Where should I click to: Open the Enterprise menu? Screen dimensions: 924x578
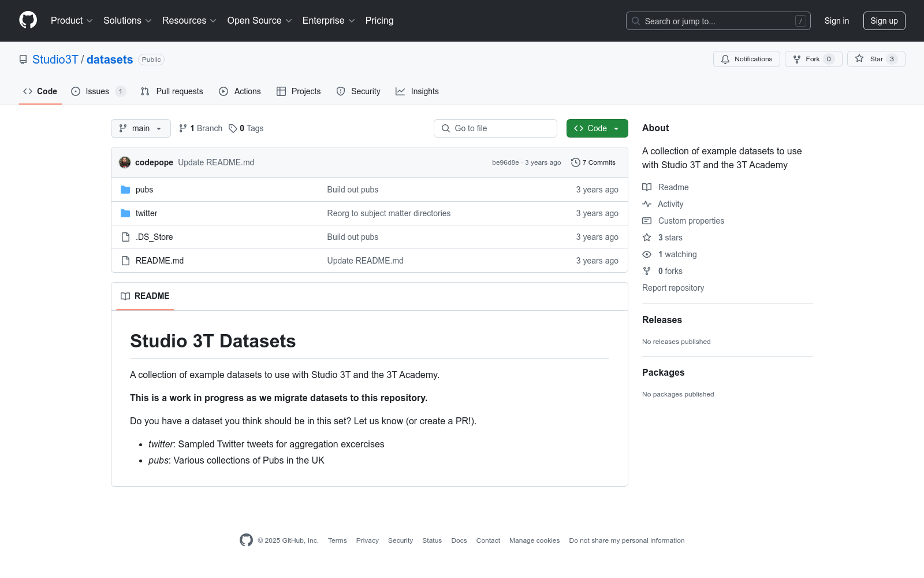click(x=329, y=20)
